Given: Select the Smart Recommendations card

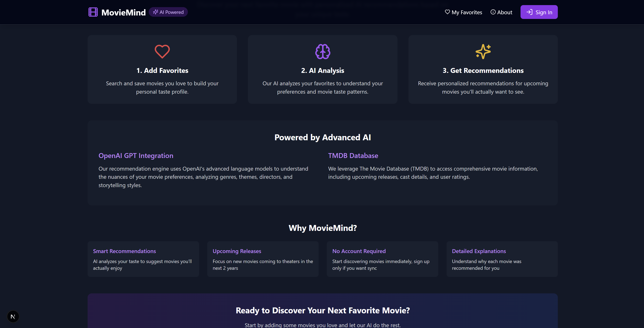Looking at the screenshot, I should tap(143, 259).
